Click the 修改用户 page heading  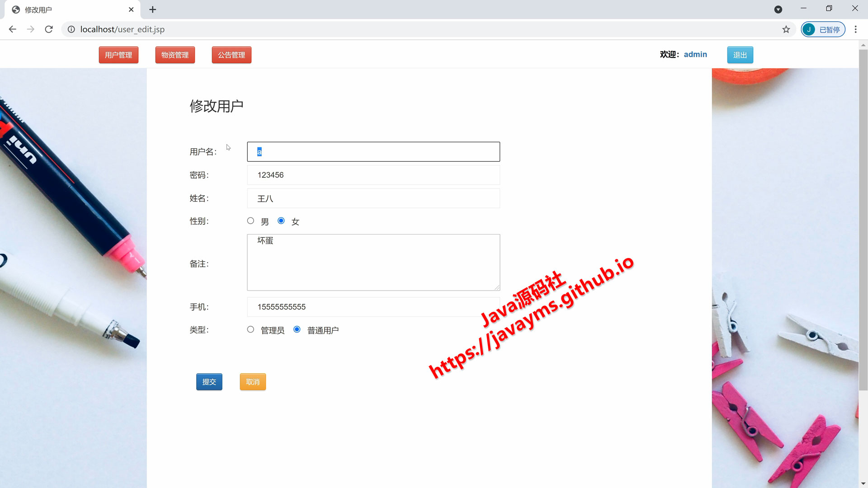point(217,106)
